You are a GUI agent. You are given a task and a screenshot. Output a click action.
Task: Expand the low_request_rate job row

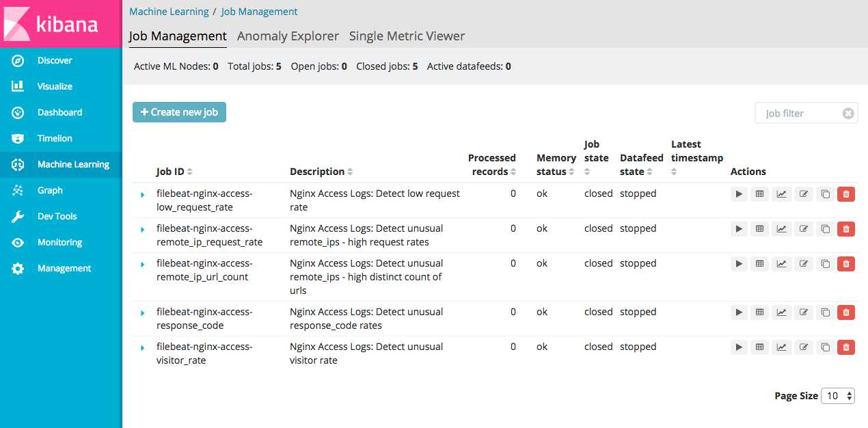(142, 195)
